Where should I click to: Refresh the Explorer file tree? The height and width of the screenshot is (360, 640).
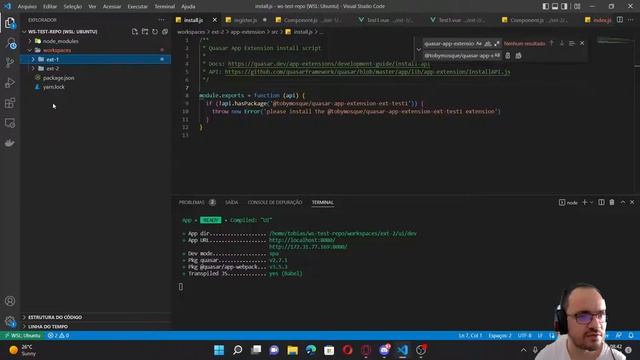pos(155,31)
